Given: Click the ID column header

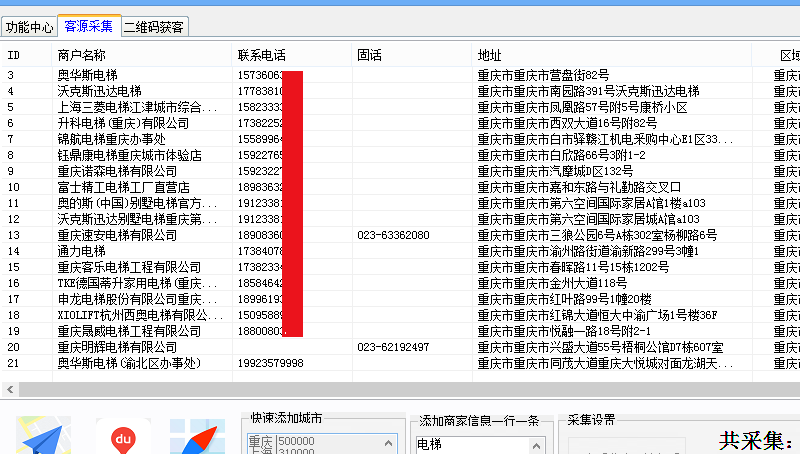Looking at the screenshot, I should (14, 55).
